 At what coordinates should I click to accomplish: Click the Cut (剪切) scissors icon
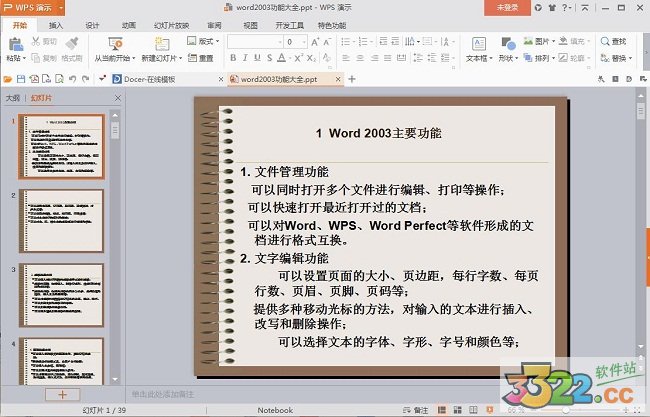(x=36, y=41)
